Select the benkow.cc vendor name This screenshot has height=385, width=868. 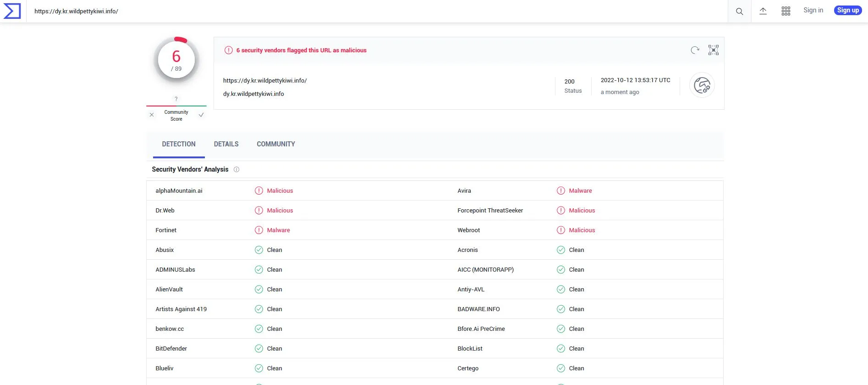point(170,329)
